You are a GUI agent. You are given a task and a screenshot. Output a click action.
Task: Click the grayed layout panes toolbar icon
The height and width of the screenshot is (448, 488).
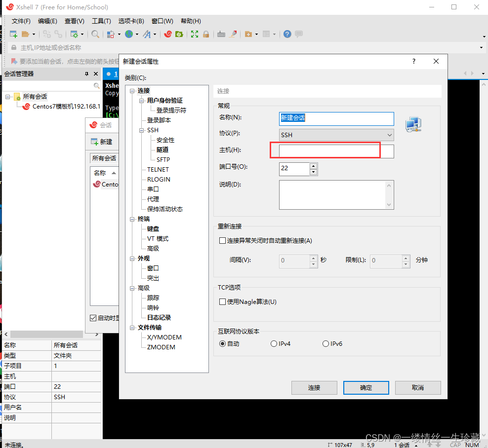point(266,34)
